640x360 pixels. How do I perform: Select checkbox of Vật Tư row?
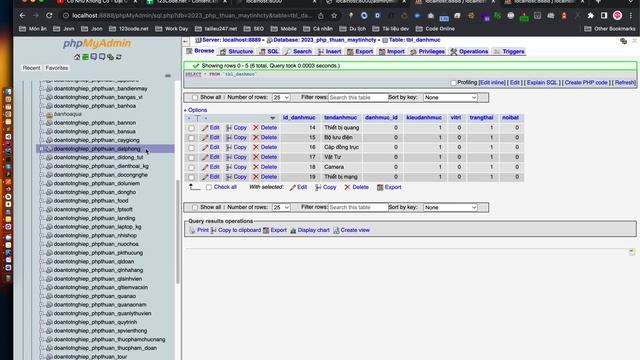tap(191, 158)
